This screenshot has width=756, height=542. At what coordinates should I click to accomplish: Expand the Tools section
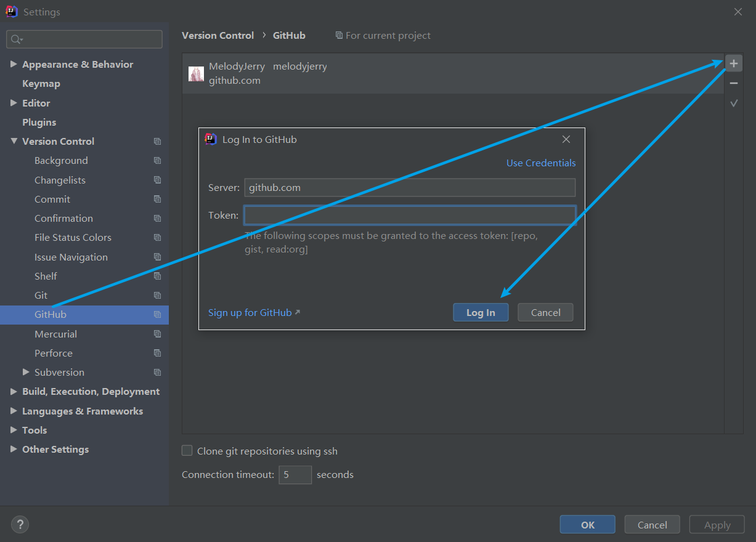point(14,430)
